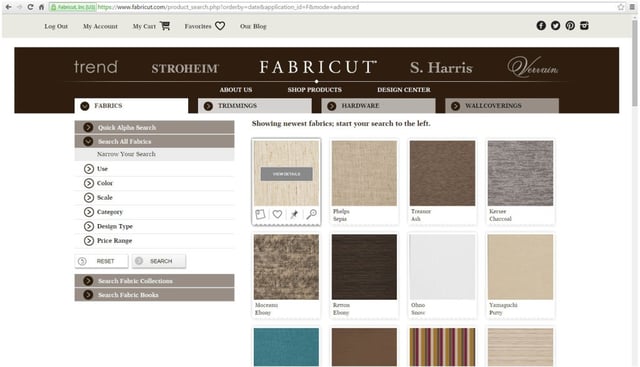Select the striped multicolor fabric swatch
This screenshot has width=640, height=367.
tap(442, 347)
